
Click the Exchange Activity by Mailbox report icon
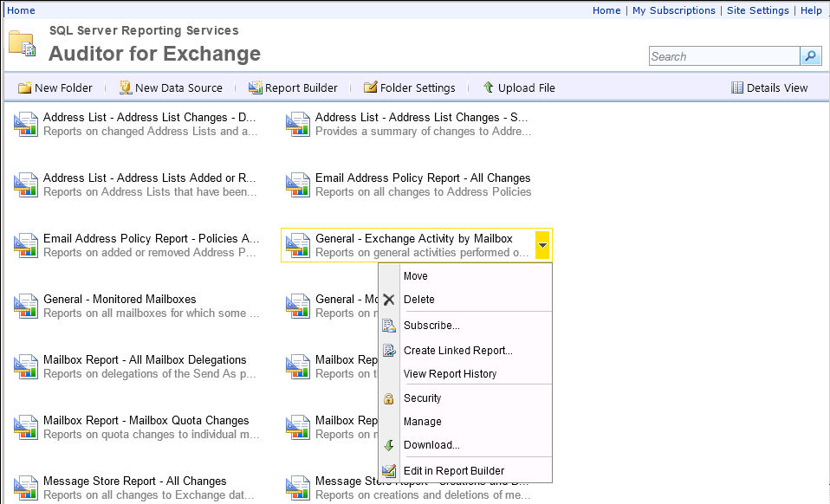click(298, 245)
